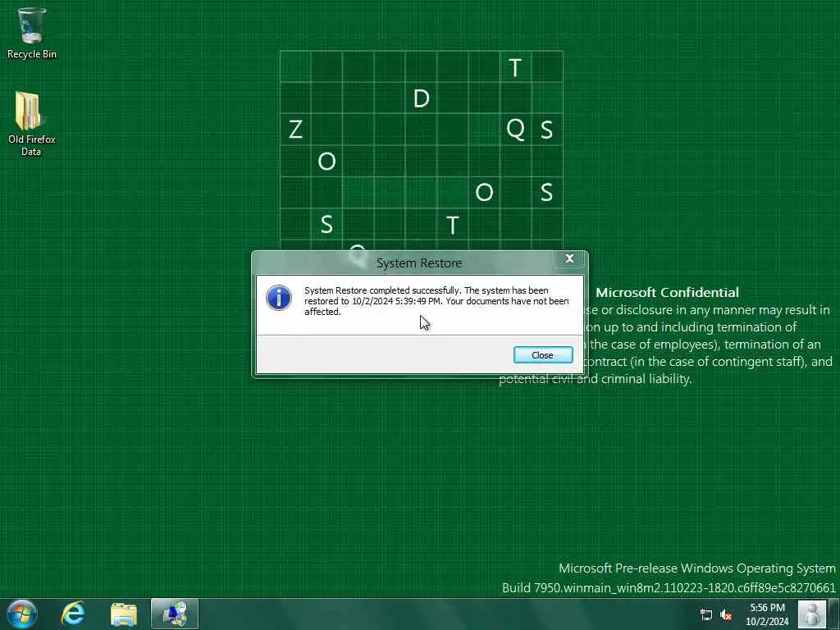The image size is (840, 630).
Task: Click the letter Z in the grid
Action: coord(295,130)
